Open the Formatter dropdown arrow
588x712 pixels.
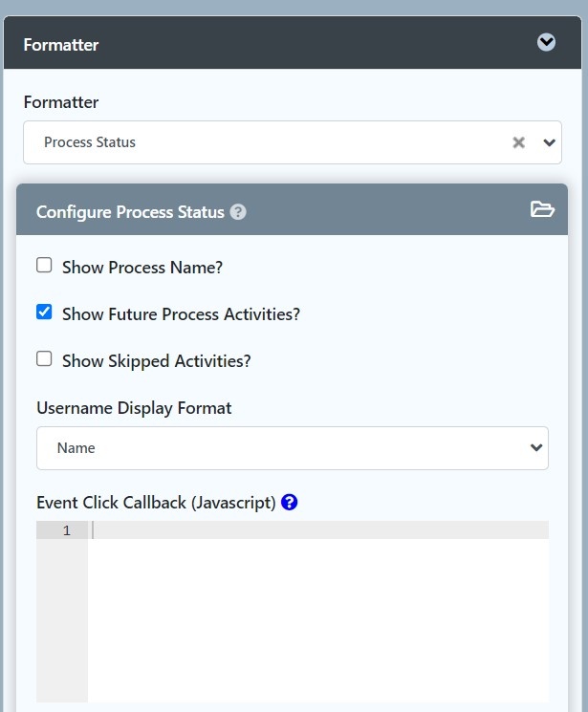click(549, 142)
